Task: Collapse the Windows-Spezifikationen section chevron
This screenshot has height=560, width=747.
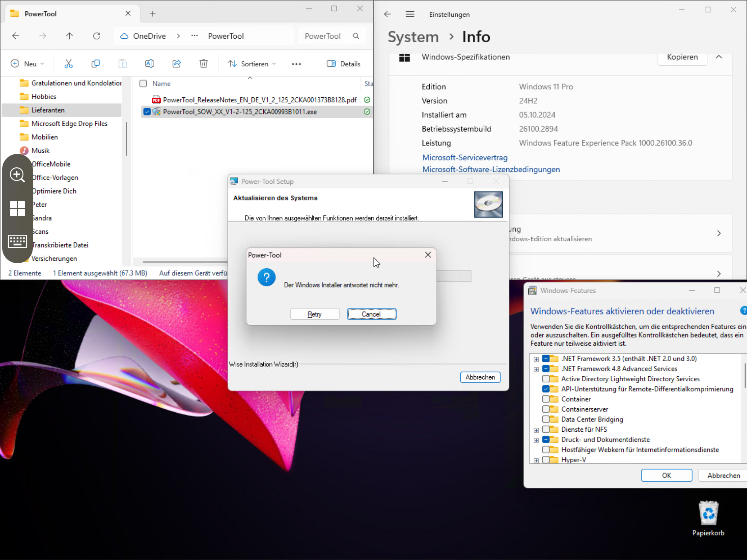Action: pos(719,57)
